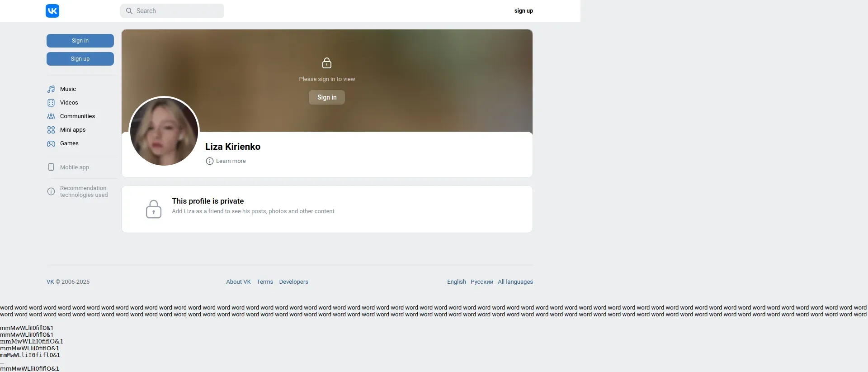This screenshot has width=868, height=372.
Task: Open the Communities menu label
Action: [x=77, y=116]
